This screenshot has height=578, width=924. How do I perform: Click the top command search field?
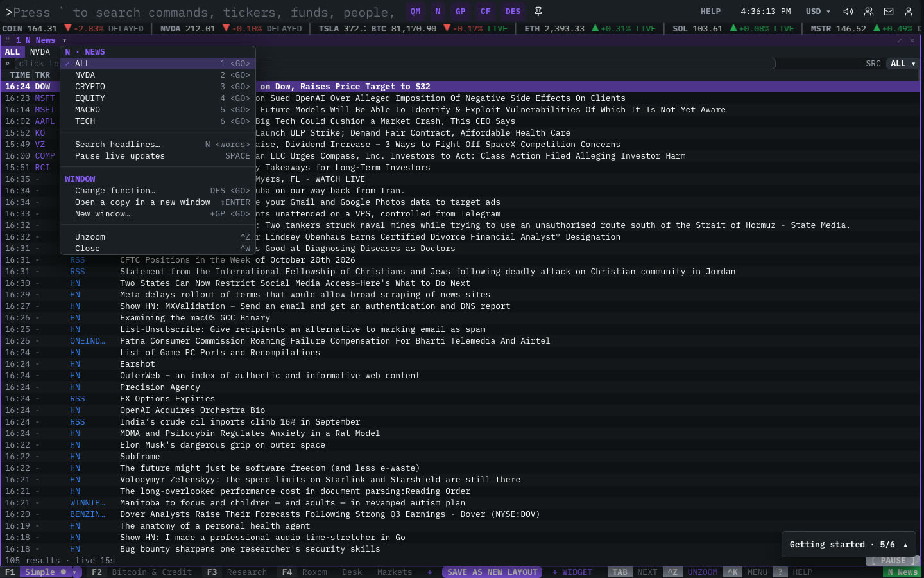click(202, 12)
